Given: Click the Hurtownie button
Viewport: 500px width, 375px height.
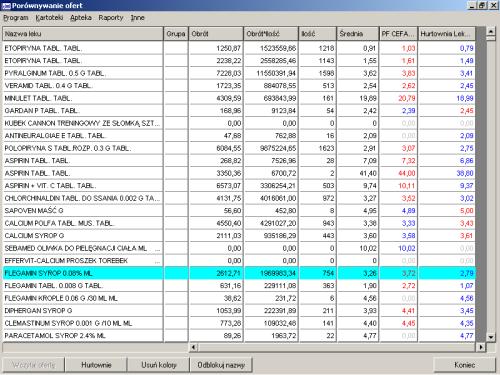Looking at the screenshot, I should [x=96, y=365].
